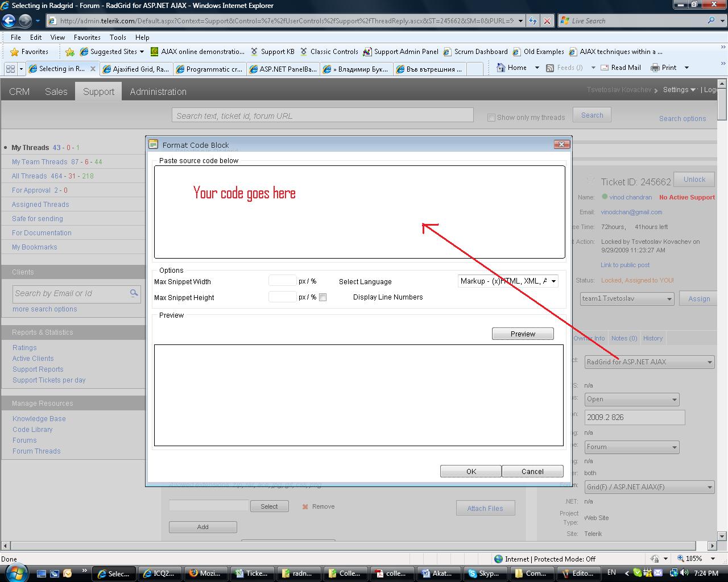Switch to the Skype taskbar item
This screenshot has height=582, width=728.
point(484,573)
